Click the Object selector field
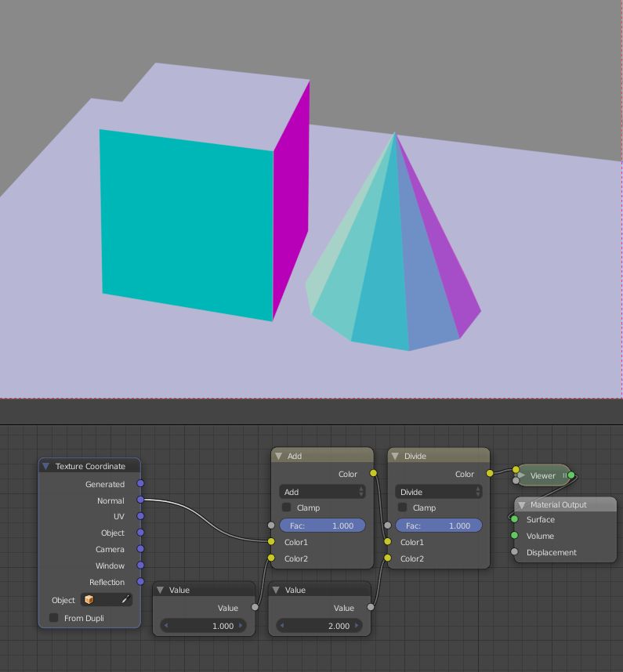Viewport: 623px width, 672px height. click(107, 600)
